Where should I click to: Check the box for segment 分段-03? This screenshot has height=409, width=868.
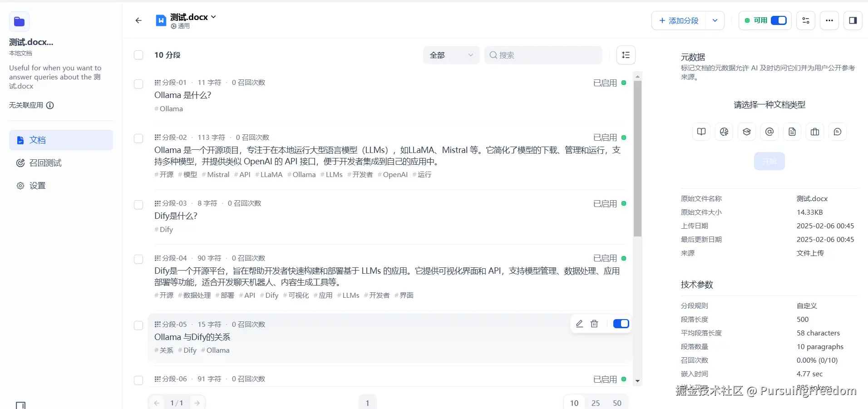tap(138, 205)
